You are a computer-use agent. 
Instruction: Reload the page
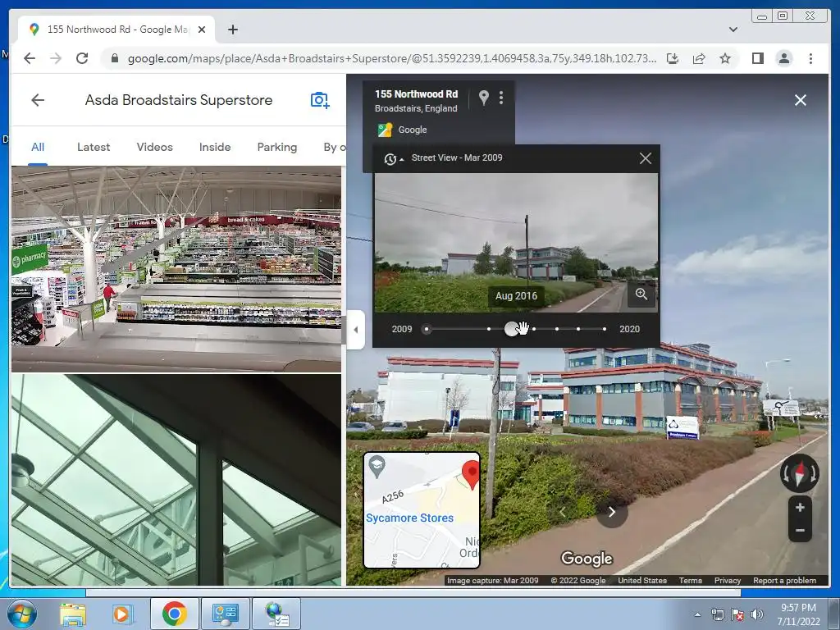point(82,58)
